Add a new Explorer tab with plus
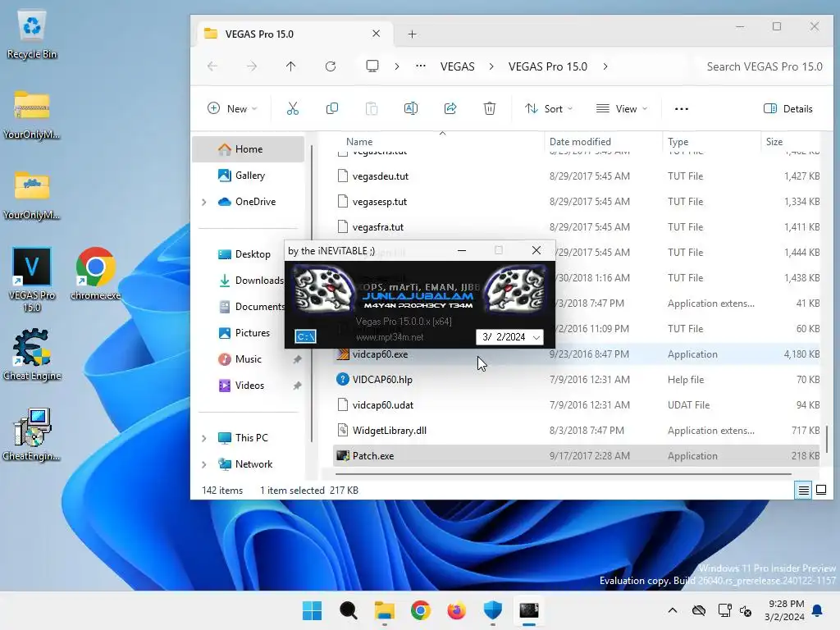 pyautogui.click(x=412, y=34)
